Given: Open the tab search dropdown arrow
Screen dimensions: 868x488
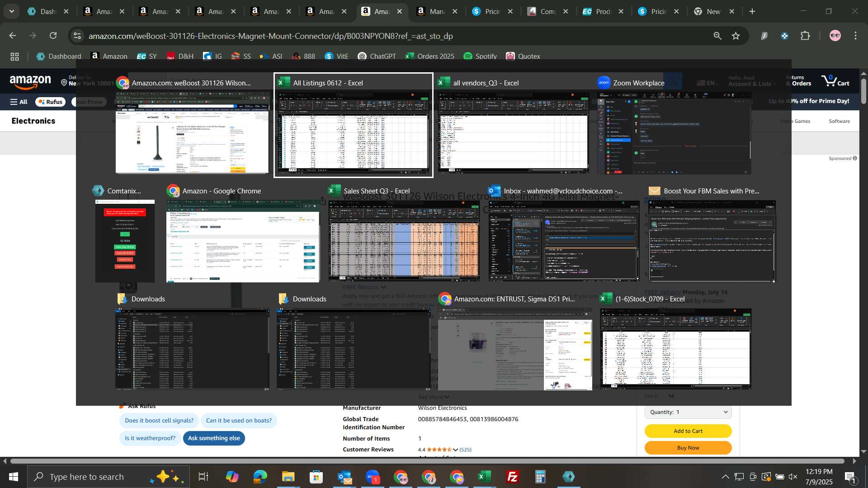Looking at the screenshot, I should (x=12, y=11).
